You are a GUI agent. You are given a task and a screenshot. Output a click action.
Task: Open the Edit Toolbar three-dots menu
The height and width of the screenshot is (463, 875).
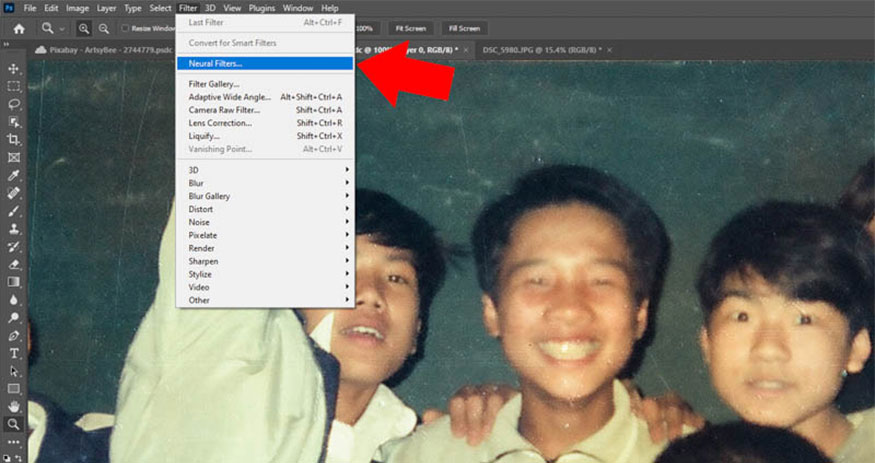coord(13,442)
